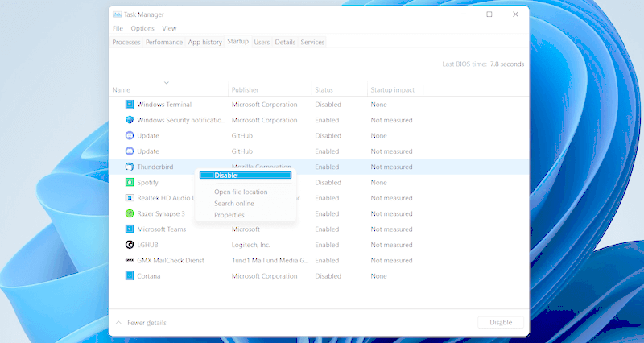
Task: Switch to the Services tab
Action: [x=312, y=42]
